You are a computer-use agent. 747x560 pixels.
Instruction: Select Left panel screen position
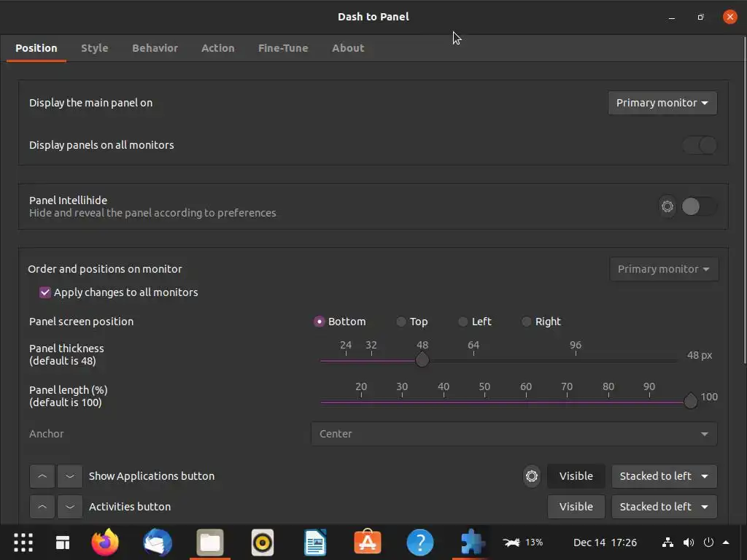(x=462, y=322)
